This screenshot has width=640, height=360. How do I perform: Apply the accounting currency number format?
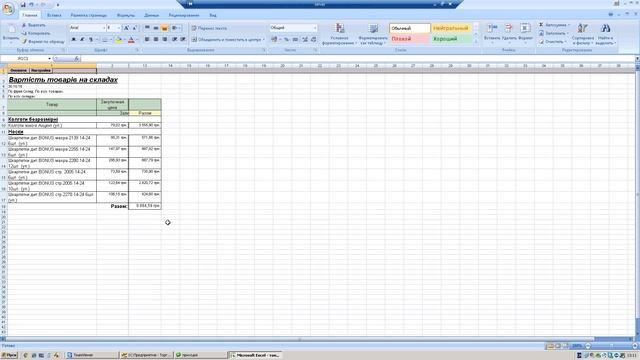[x=275, y=40]
